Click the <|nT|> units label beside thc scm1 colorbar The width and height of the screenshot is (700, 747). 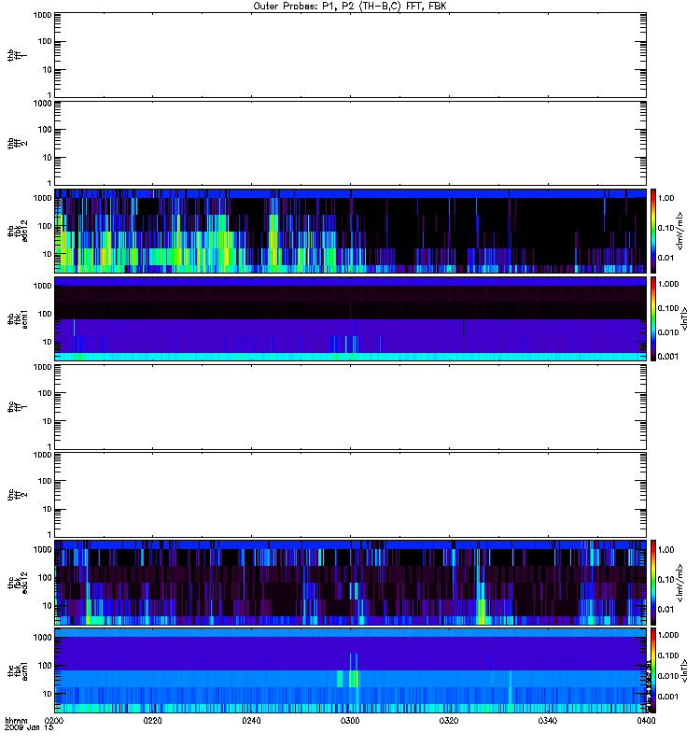tap(685, 670)
